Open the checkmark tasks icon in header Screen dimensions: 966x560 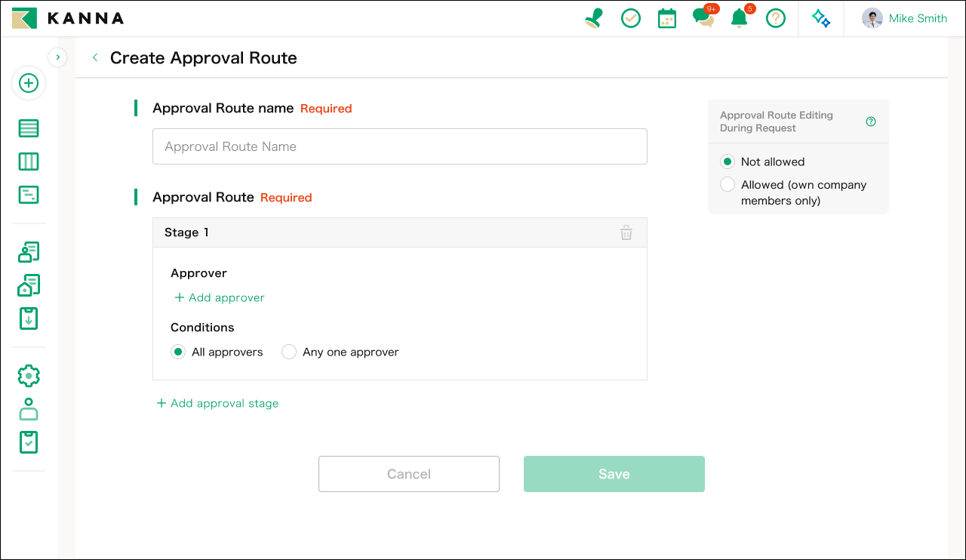(x=631, y=18)
